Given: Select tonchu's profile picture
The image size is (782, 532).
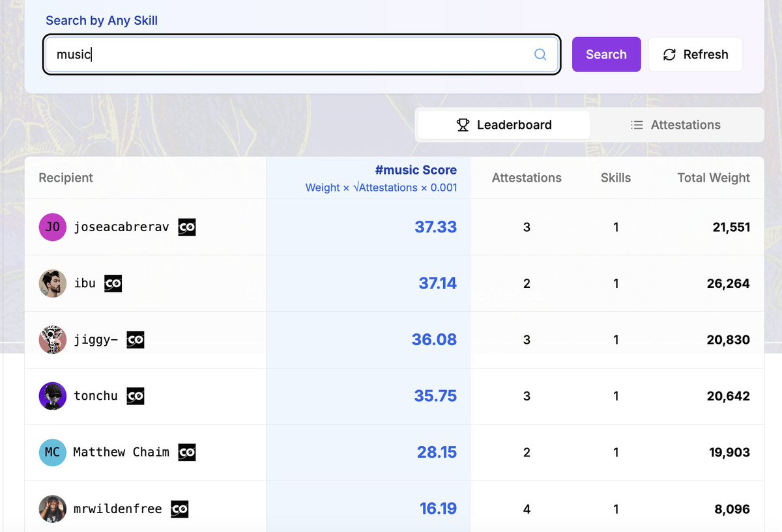Looking at the screenshot, I should tap(52, 395).
